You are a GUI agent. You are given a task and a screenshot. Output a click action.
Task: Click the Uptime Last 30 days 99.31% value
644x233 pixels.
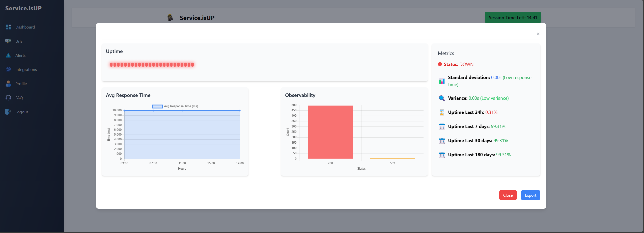pos(501,141)
